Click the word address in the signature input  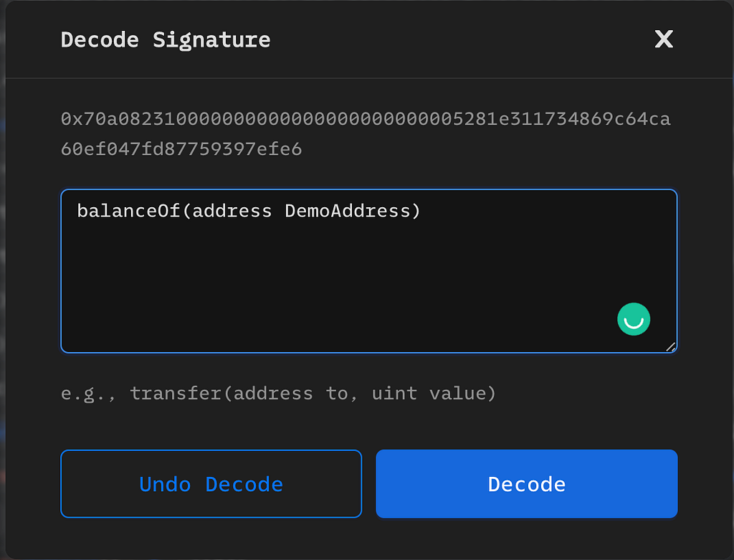click(233, 212)
